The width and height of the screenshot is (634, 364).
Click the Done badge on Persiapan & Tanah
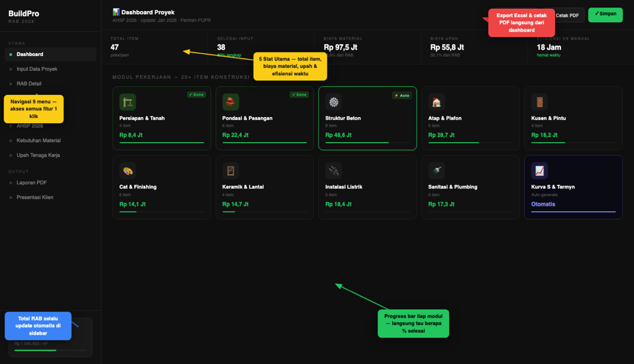pos(197,94)
